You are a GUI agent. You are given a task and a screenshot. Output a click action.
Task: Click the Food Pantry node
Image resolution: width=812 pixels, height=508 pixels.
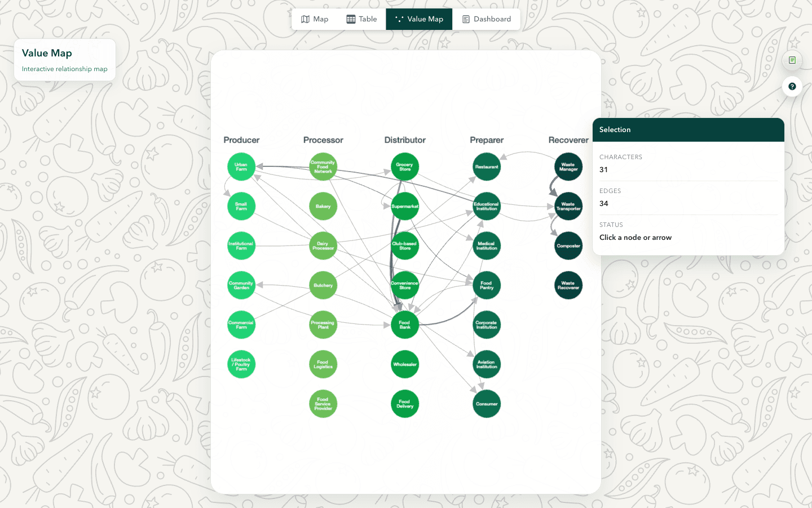(487, 286)
